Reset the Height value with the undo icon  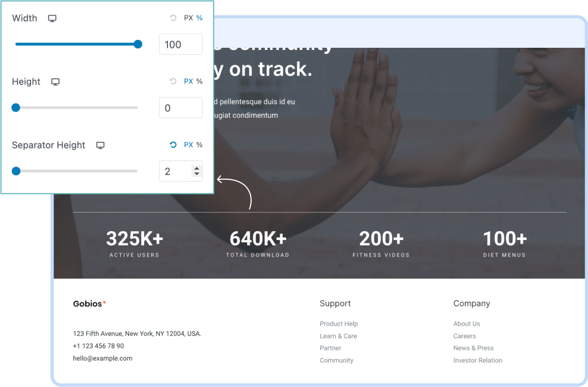tap(172, 81)
